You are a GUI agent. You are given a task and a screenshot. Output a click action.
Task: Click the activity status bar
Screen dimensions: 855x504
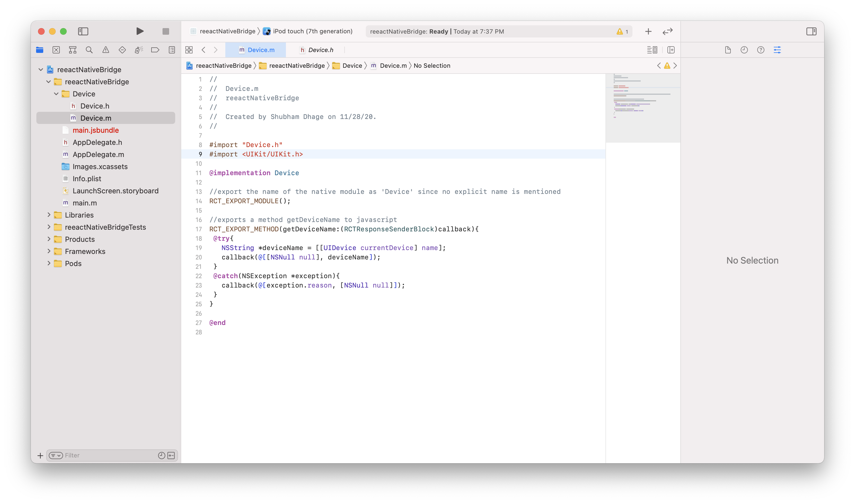[499, 31]
